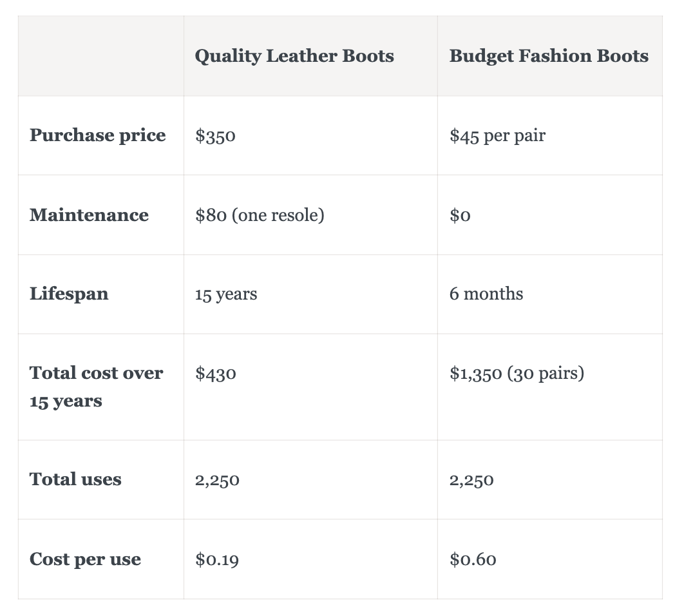Select the Total uses row label

[75, 479]
